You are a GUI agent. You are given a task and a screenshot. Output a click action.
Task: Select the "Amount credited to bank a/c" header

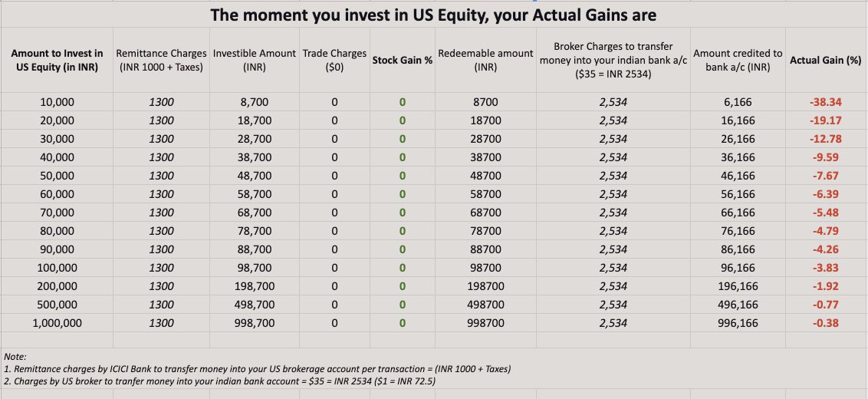[x=738, y=60]
